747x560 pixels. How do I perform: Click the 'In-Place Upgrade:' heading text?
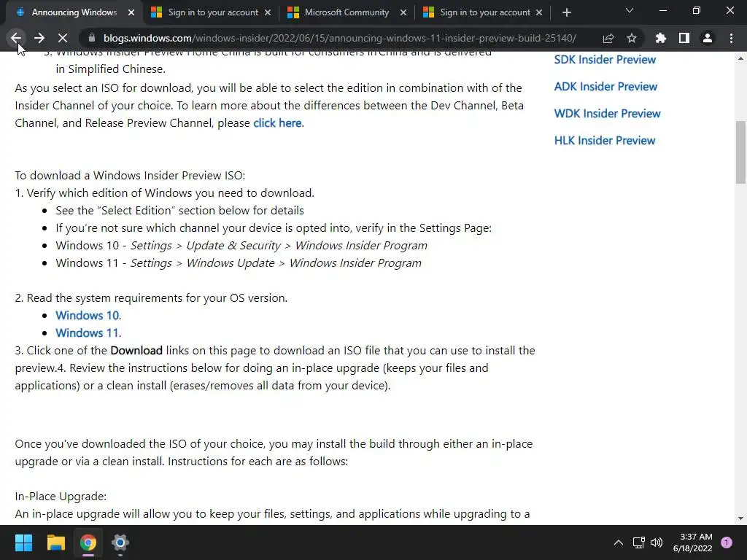(61, 496)
